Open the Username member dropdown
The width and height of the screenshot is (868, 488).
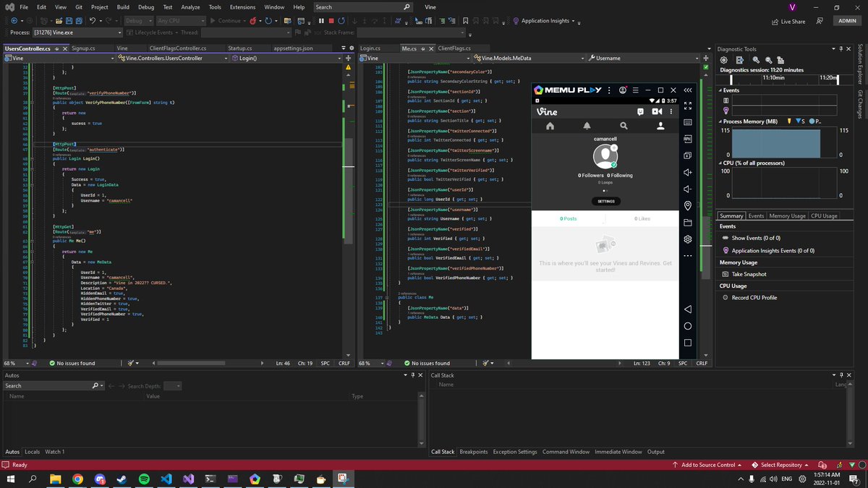click(x=644, y=58)
